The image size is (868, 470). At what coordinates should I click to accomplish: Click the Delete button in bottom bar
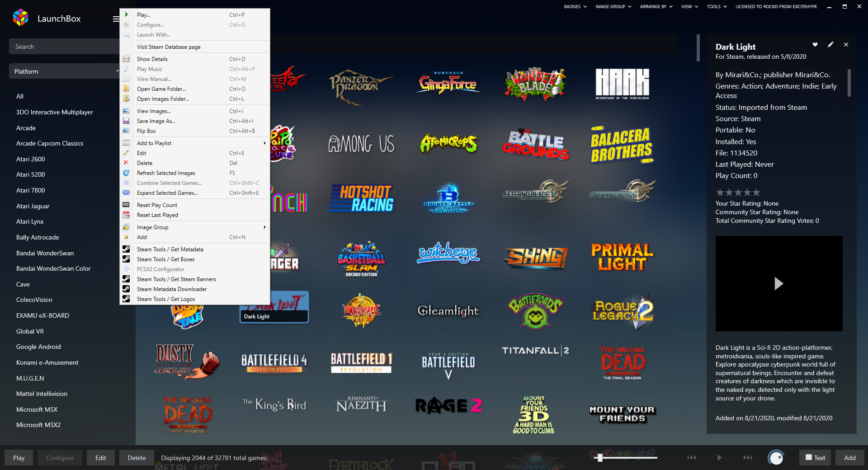[x=137, y=458]
